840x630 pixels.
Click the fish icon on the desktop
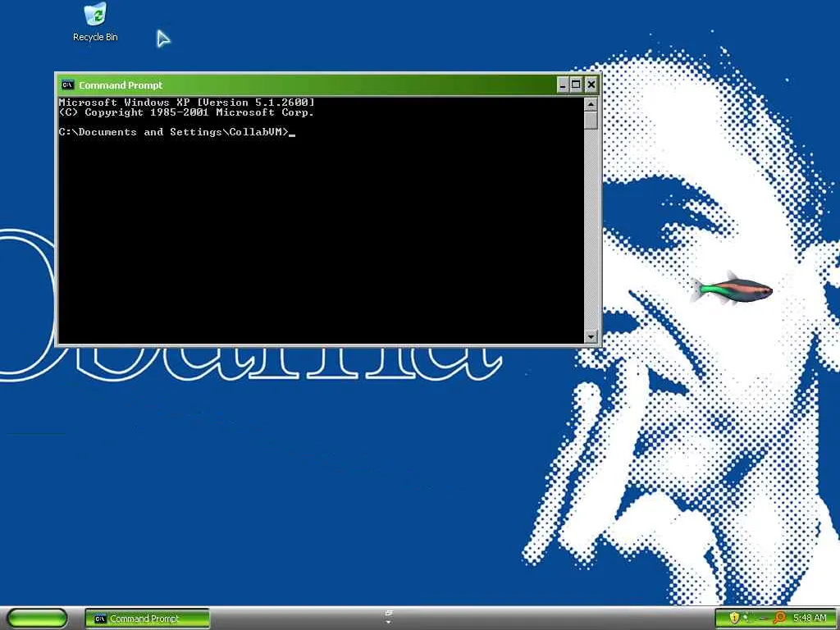731,290
